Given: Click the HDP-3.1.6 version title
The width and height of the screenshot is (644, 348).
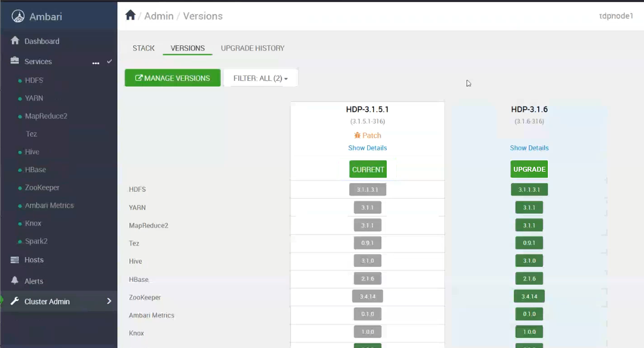Looking at the screenshot, I should click(x=529, y=110).
